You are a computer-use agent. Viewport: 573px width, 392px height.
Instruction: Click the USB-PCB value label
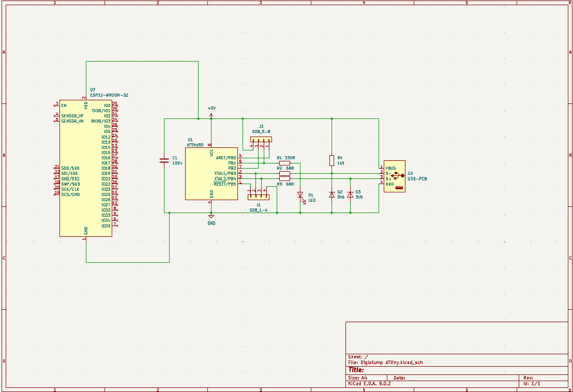click(417, 179)
